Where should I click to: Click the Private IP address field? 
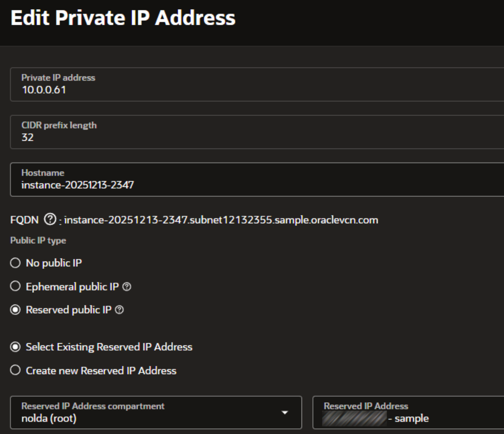[x=257, y=85]
